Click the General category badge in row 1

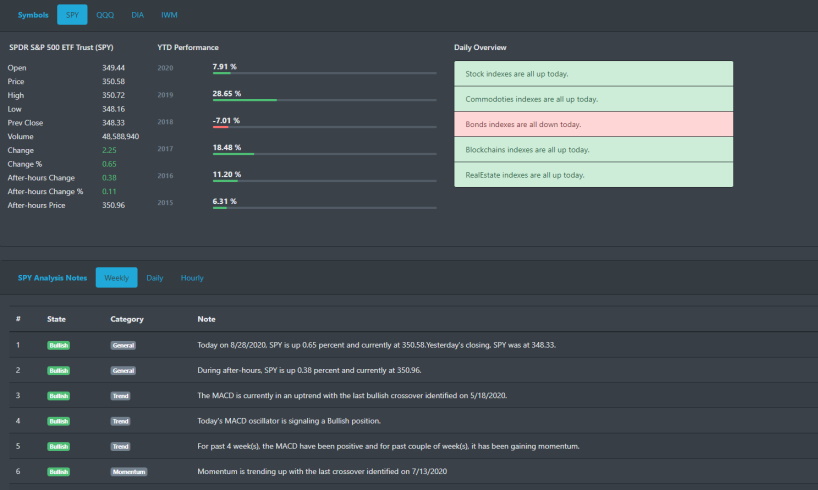123,345
